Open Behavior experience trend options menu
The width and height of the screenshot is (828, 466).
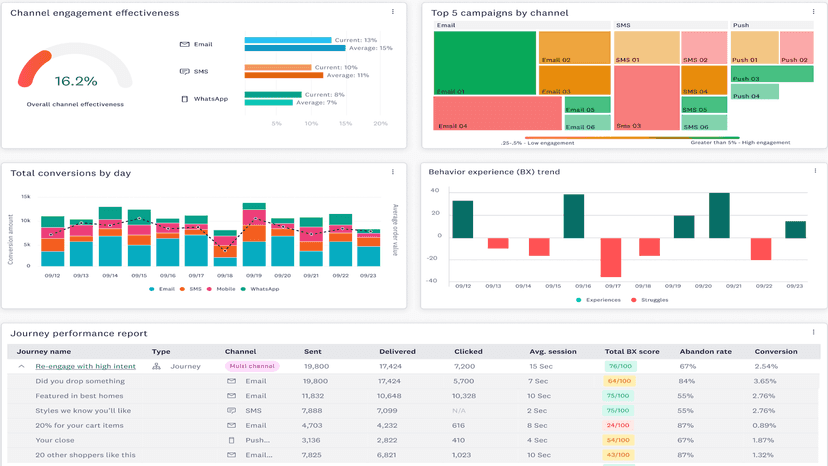tap(815, 171)
